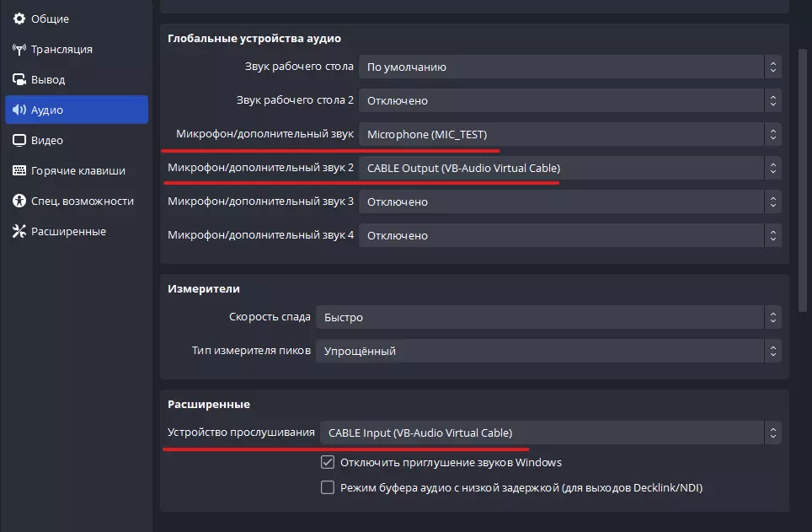The image size is (812, 532).
Task: Click the broadcast antenna icon for Трансляция
Action: 19,49
